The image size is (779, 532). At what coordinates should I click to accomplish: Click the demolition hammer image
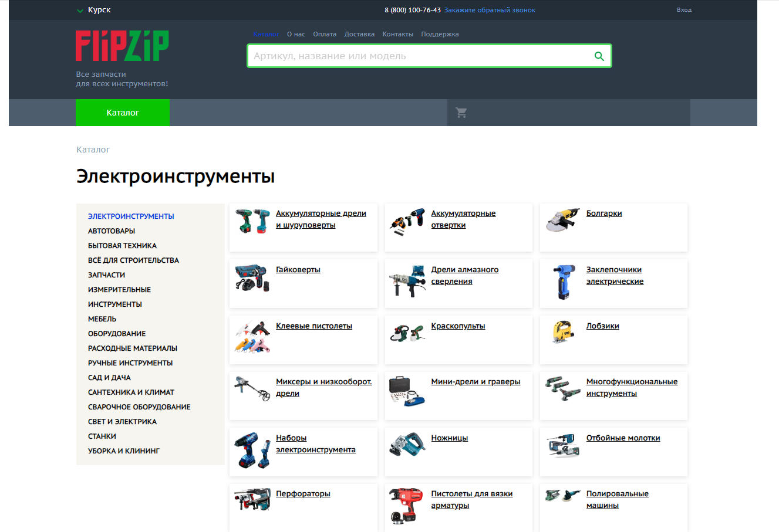563,446
